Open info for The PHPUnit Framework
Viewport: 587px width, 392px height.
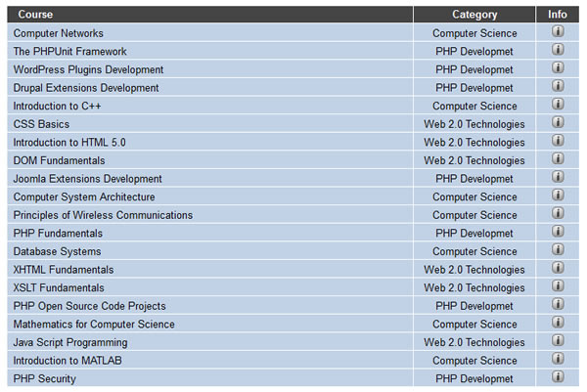[x=558, y=51]
